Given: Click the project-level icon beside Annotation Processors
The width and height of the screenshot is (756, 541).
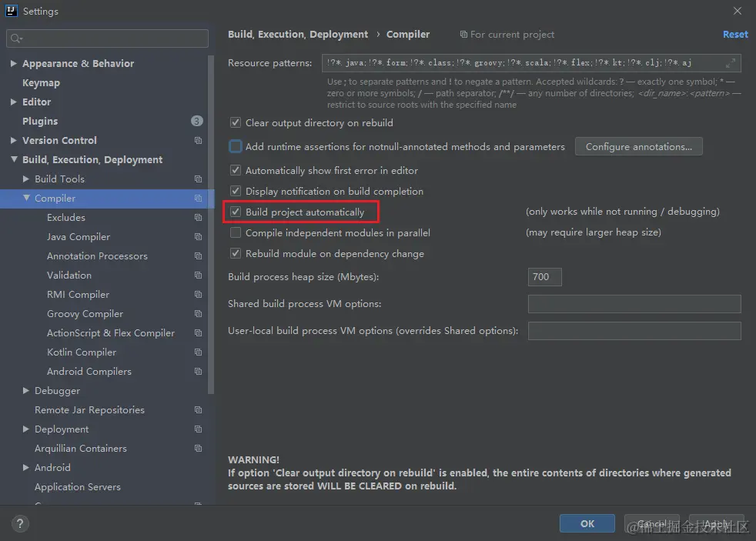Looking at the screenshot, I should (x=198, y=255).
